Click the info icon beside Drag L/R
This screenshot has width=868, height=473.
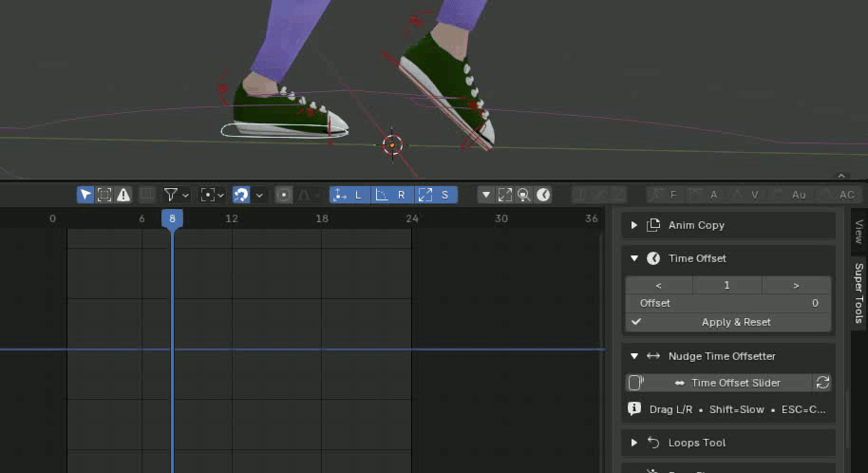point(634,408)
